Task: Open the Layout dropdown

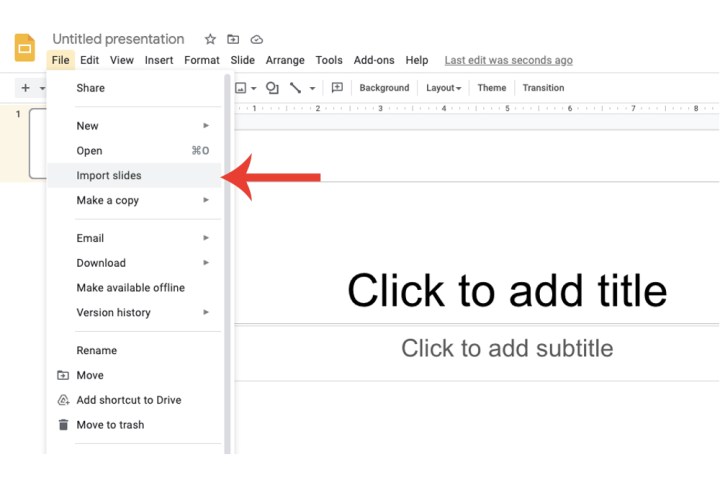Action: pos(443,88)
